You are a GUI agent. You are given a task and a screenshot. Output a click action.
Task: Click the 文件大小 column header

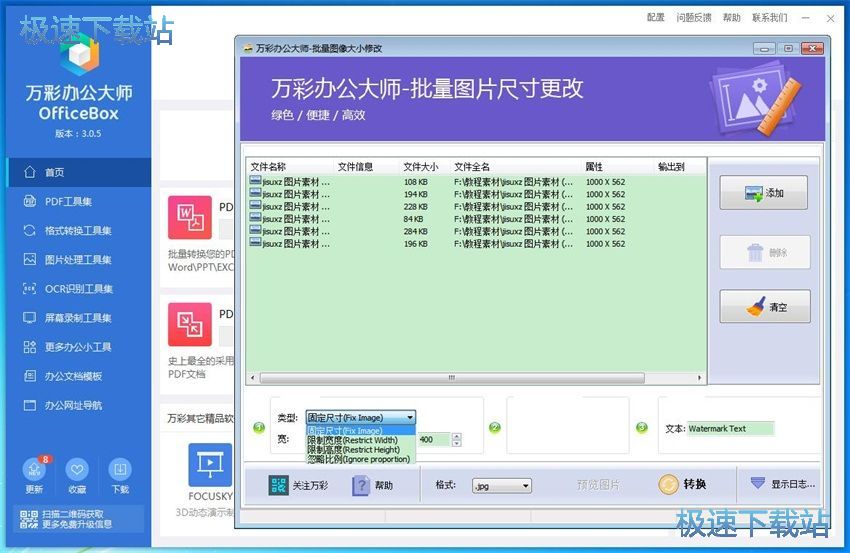[x=425, y=166]
